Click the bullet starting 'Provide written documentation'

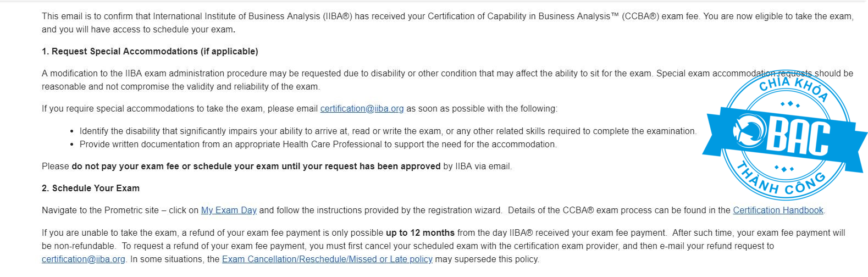pyautogui.click(x=318, y=145)
